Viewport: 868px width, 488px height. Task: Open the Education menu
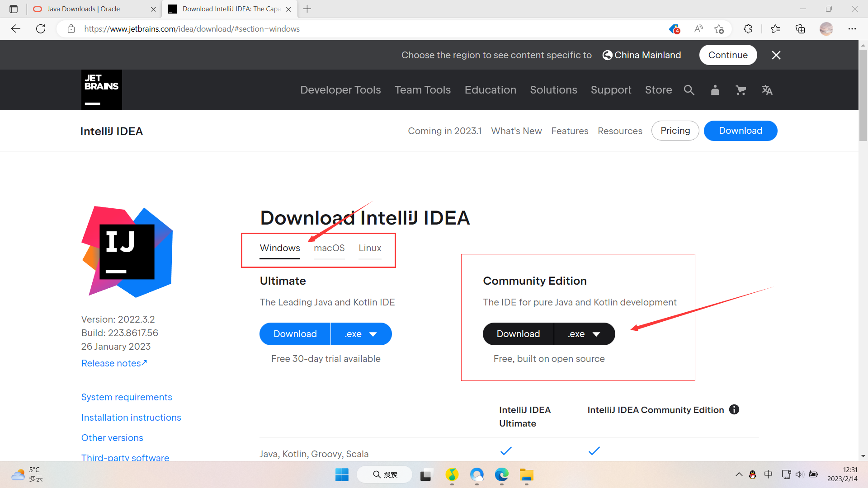[x=491, y=90]
